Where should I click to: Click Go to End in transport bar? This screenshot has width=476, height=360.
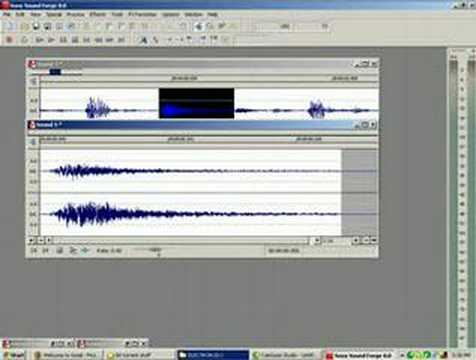tap(121, 40)
